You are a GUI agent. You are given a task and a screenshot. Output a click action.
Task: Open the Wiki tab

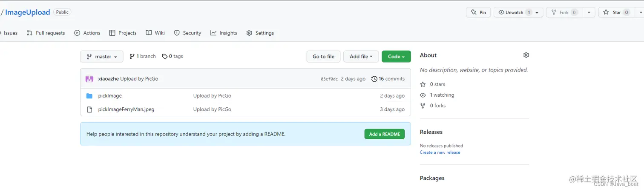click(155, 33)
